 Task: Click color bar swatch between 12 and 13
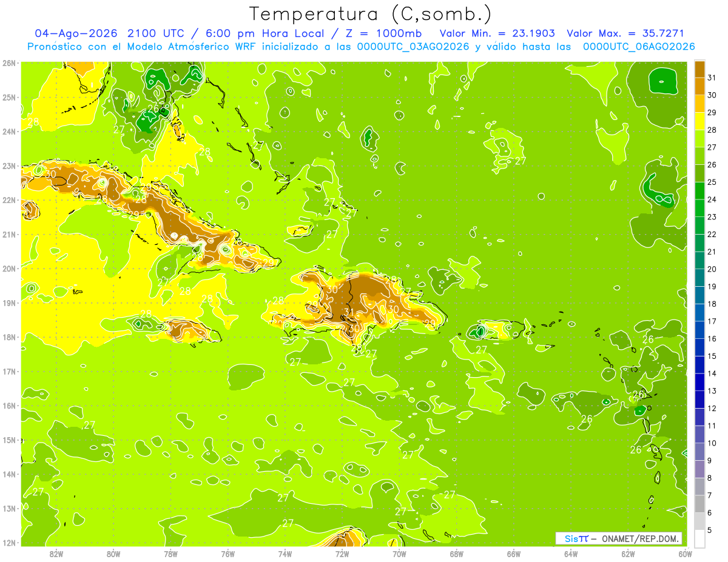click(x=699, y=400)
